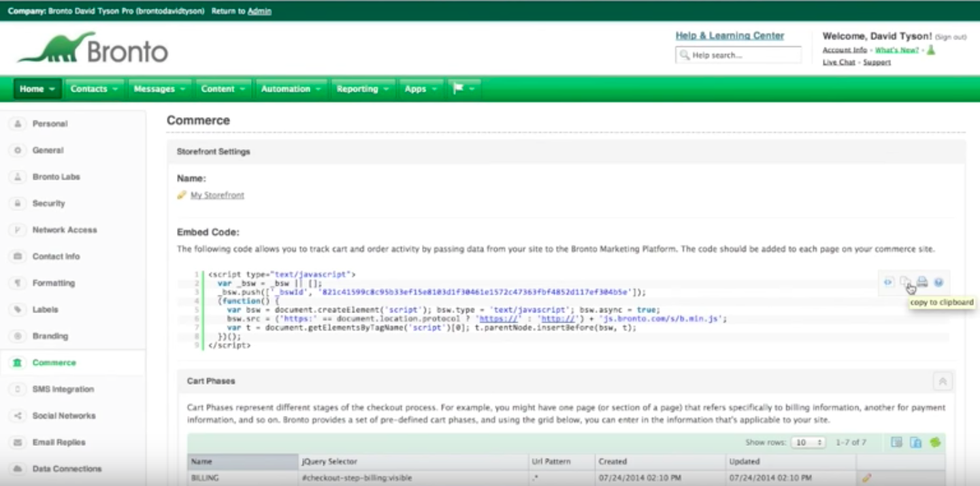Click the Support link
980x486 pixels.
click(877, 63)
